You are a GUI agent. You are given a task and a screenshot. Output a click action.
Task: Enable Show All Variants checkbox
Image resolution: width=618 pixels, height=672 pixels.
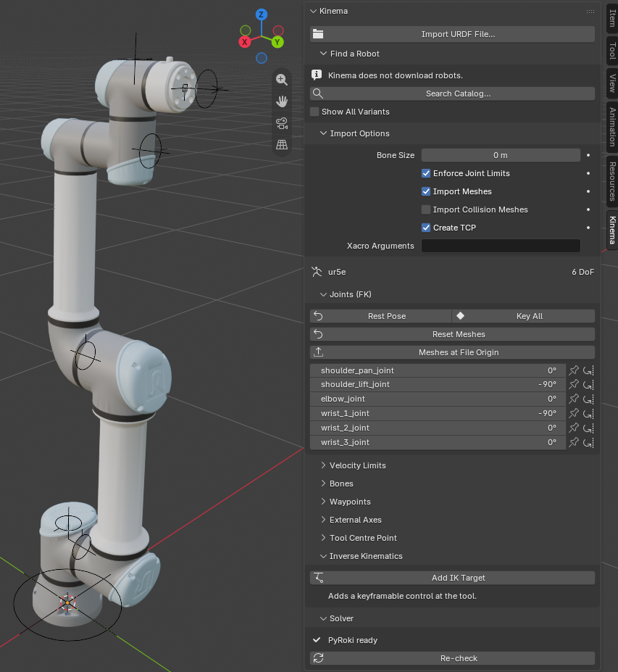coord(314,112)
